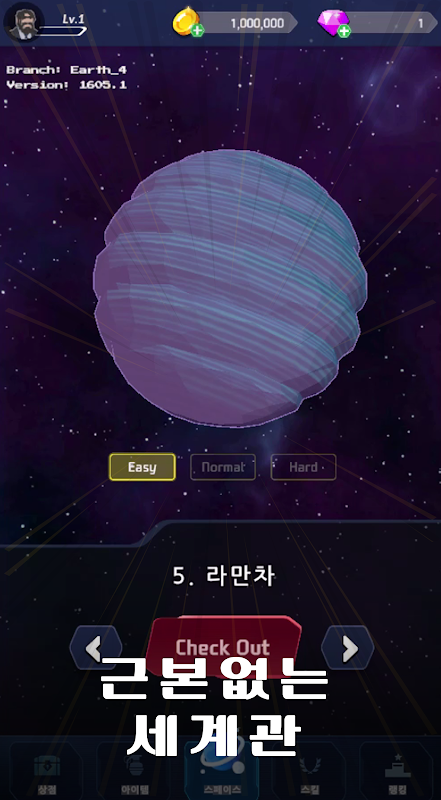
Task: Click the 1,000,000 gold balance bar
Action: [x=244, y=23]
